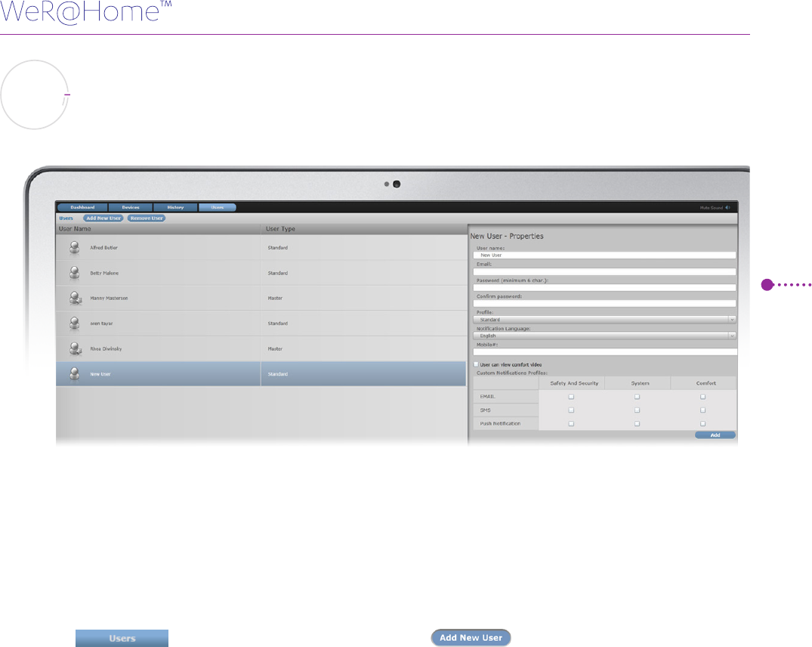Image resolution: width=812 pixels, height=647 pixels.
Task: Click Rhea Diwinsky's master user avatar icon
Action: click(x=75, y=348)
